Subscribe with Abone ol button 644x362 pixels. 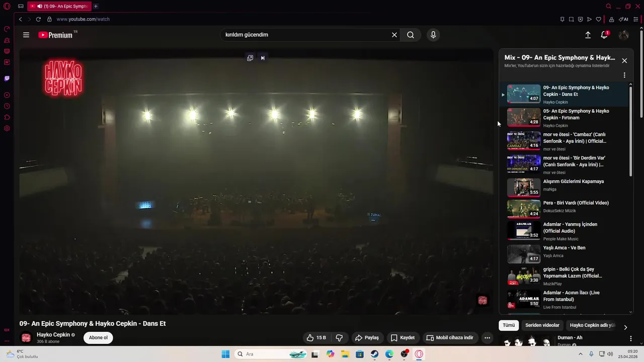tap(98, 337)
